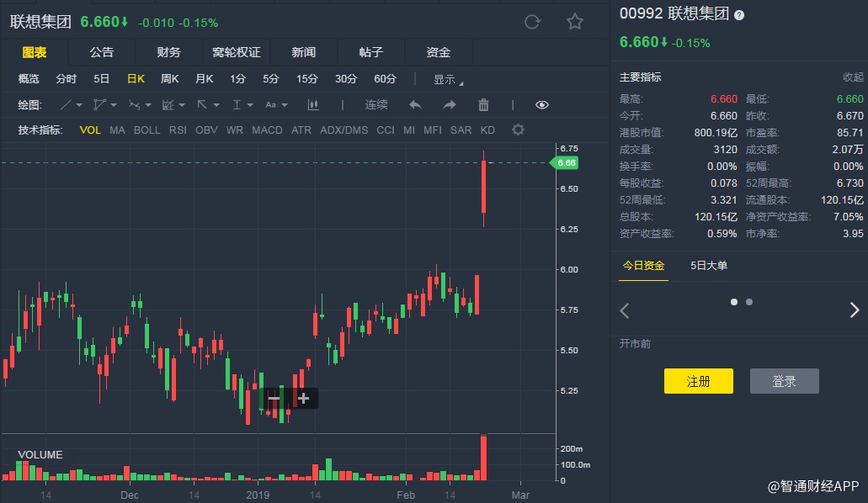Viewport: 868px width, 503px height.
Task: Switch to 5日大单 tab
Action: click(709, 266)
